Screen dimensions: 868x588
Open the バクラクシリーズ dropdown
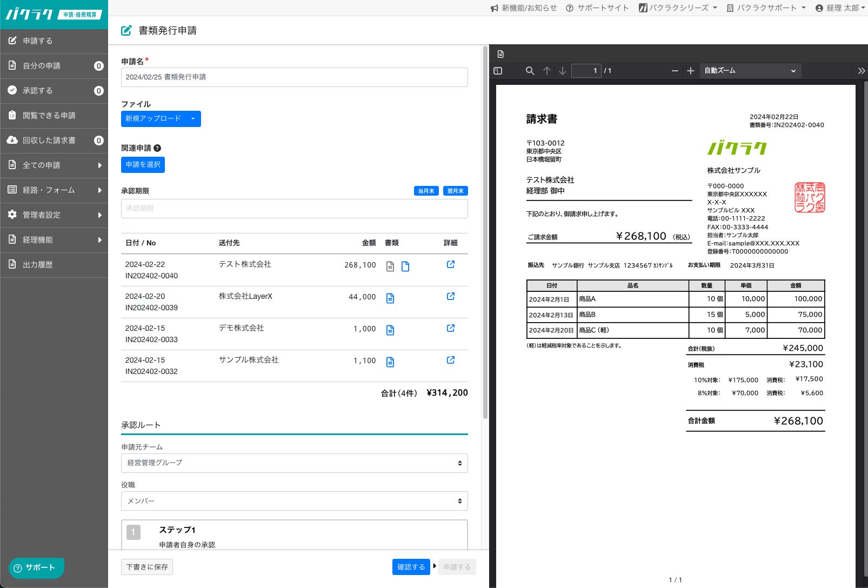pos(678,8)
